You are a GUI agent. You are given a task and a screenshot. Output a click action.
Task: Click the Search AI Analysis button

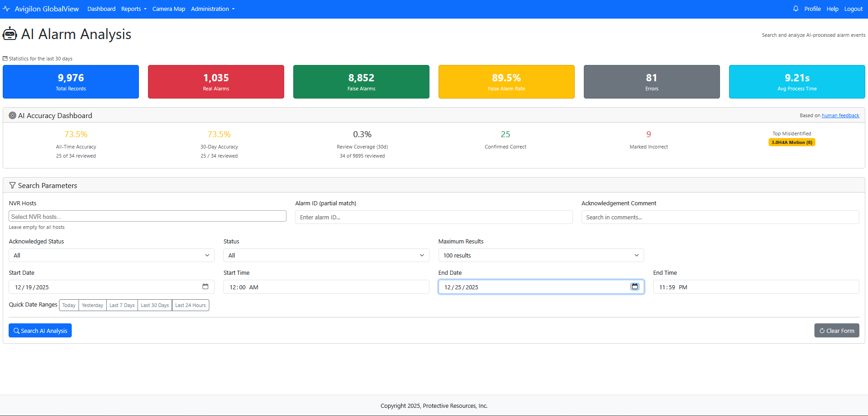tap(40, 331)
